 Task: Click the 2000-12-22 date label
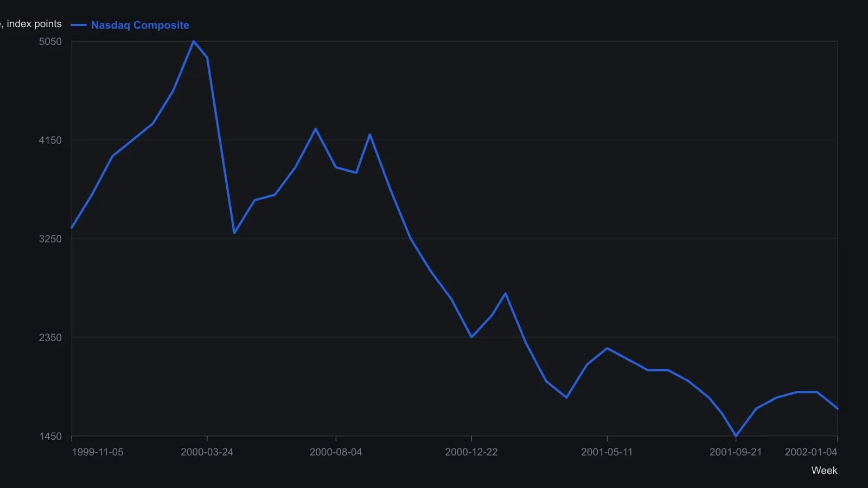471,452
